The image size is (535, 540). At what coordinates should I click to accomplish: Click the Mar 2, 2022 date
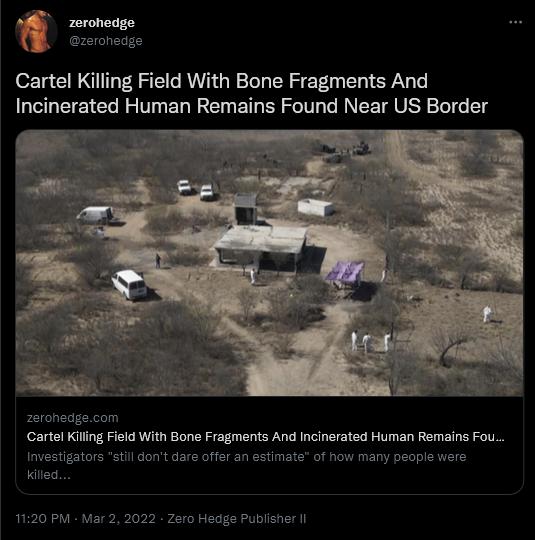click(x=119, y=519)
